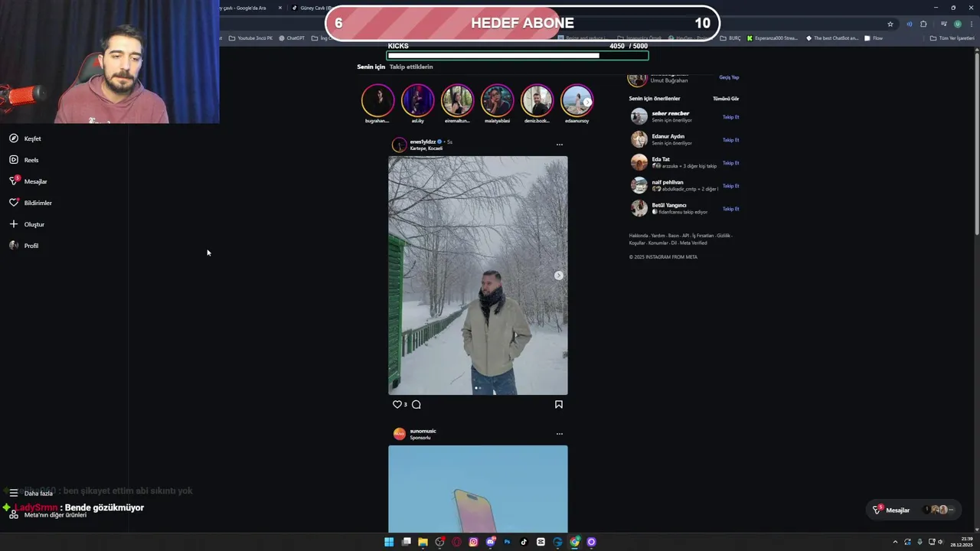This screenshot has width=980, height=551.
Task: Open seher rencber profile picture
Action: click(x=639, y=116)
